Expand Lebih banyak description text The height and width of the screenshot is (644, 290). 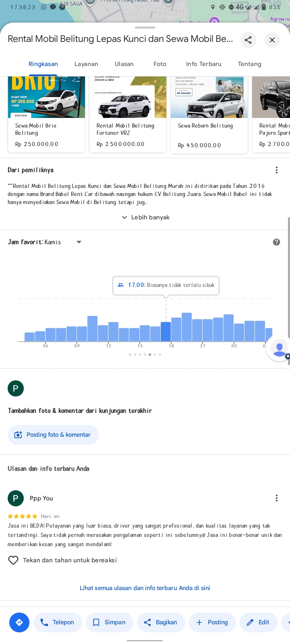tap(145, 217)
